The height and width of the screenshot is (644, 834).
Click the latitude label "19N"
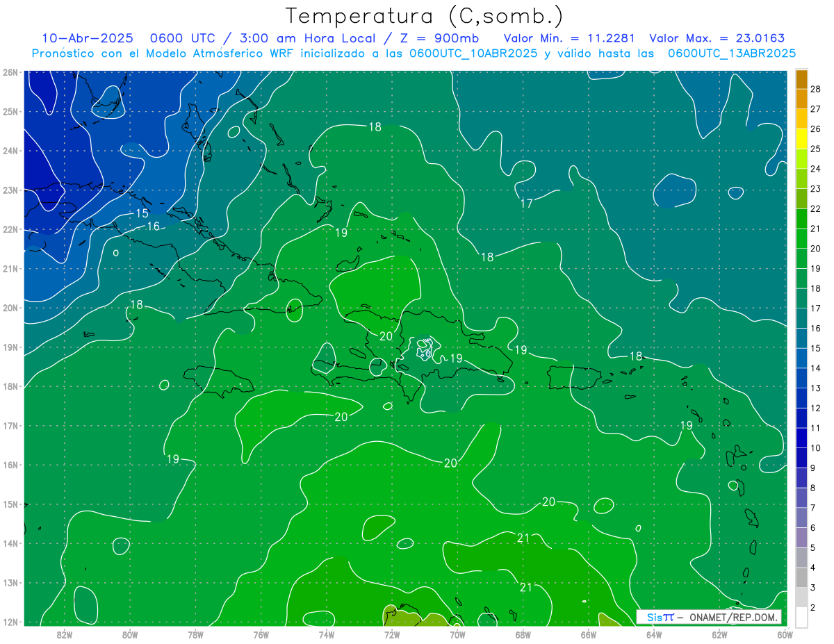pos(10,347)
